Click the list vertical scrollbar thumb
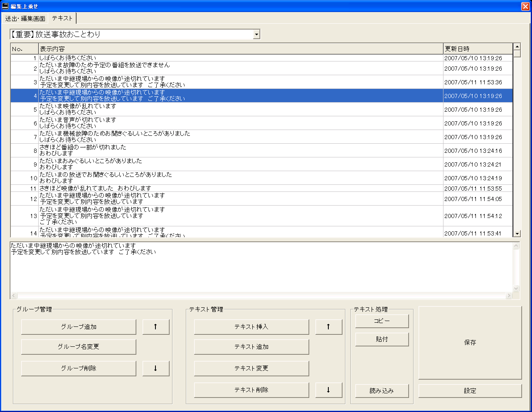Viewport: 532px width, 412px height. point(517,54)
